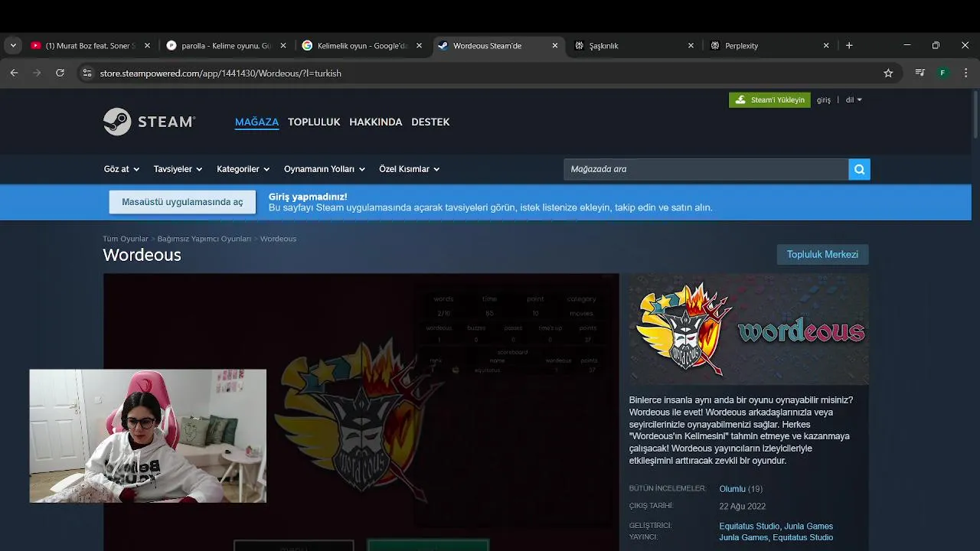Viewport: 980px width, 551px height.
Task: Click the webcam overlay video
Action: coord(148,436)
